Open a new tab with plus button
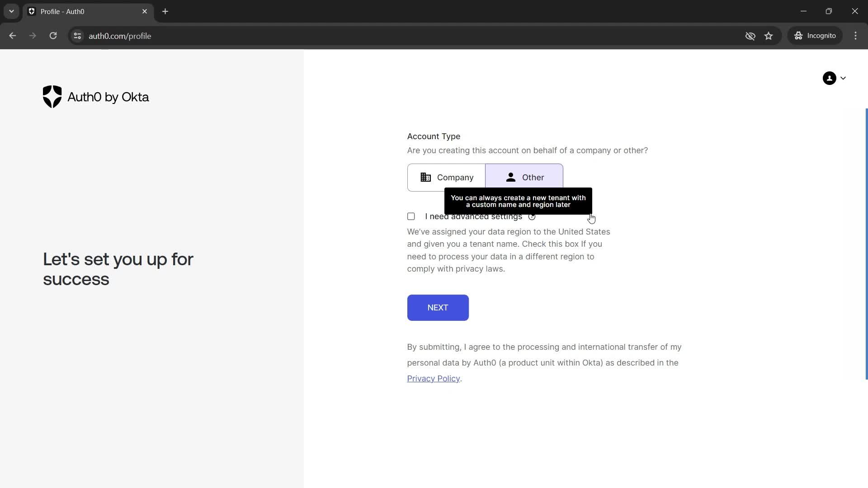This screenshot has height=488, width=868. tap(165, 11)
